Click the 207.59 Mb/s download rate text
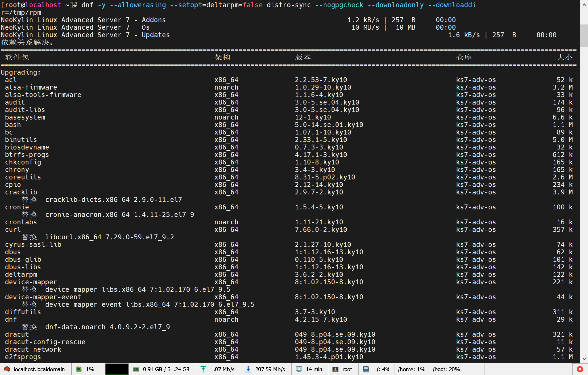 pos(270,369)
